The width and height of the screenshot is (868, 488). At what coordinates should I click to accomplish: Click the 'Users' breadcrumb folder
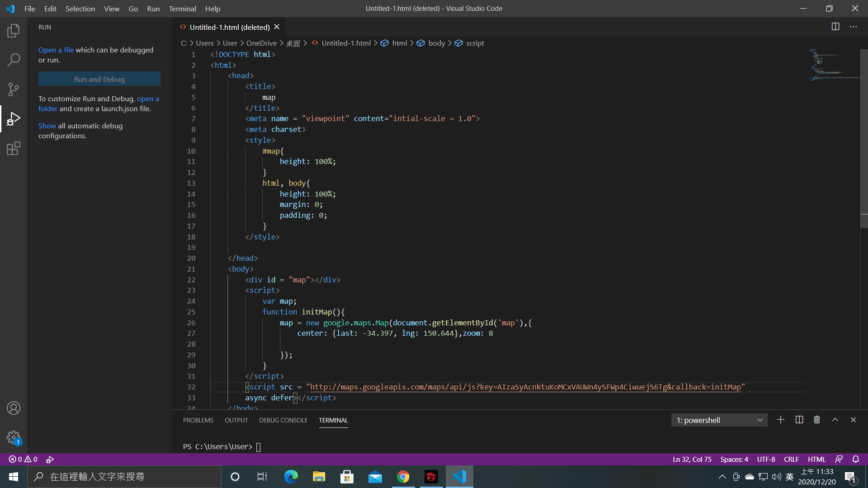tap(205, 43)
